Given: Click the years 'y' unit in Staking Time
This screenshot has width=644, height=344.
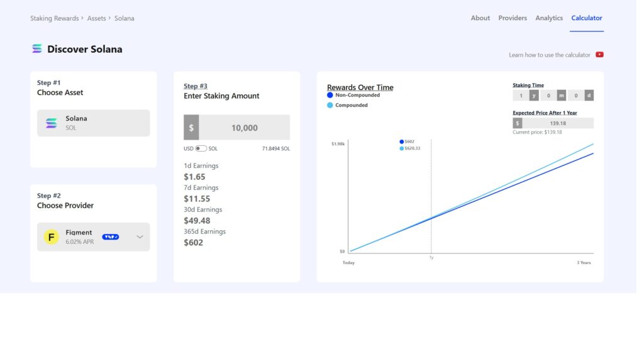Looking at the screenshot, I should [x=534, y=96].
